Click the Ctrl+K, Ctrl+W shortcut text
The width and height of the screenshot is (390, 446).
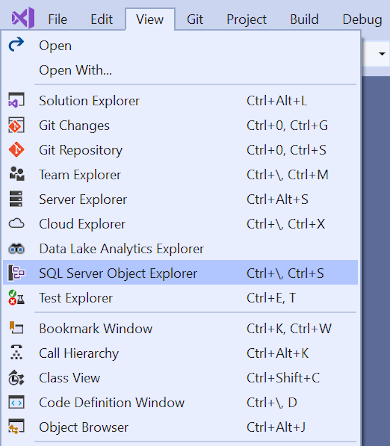289,328
